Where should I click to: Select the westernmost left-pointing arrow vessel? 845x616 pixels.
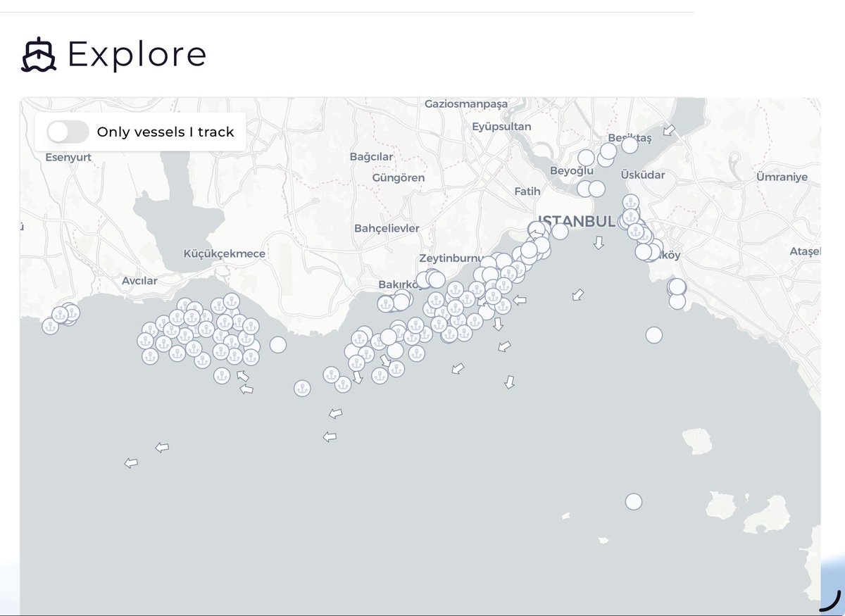point(131,463)
